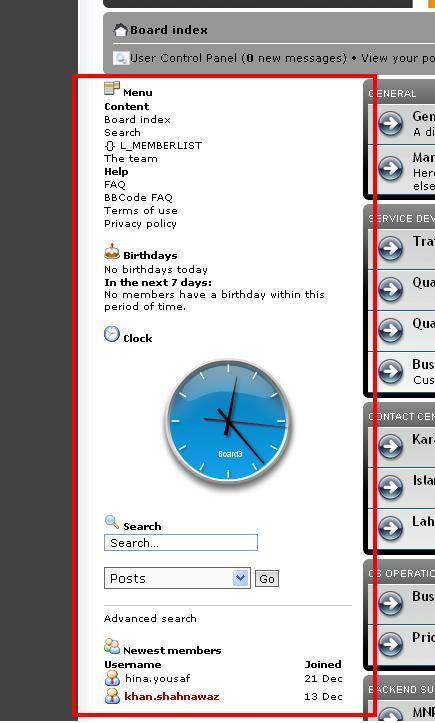
Task: Focus the Search... input field
Action: tap(181, 543)
